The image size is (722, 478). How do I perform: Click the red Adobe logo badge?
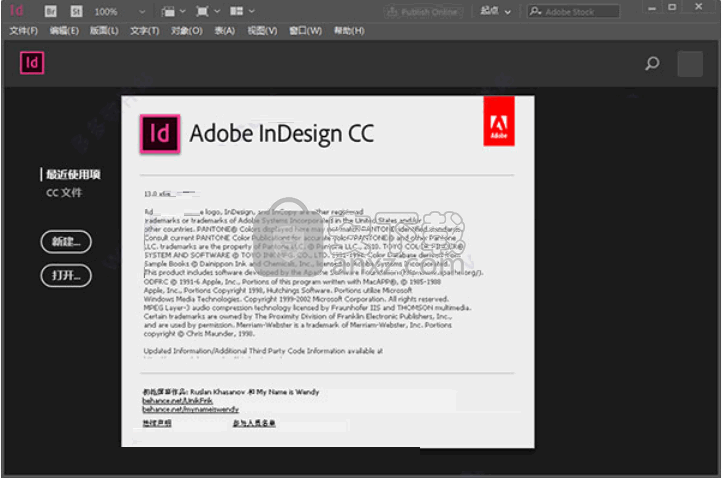click(499, 121)
